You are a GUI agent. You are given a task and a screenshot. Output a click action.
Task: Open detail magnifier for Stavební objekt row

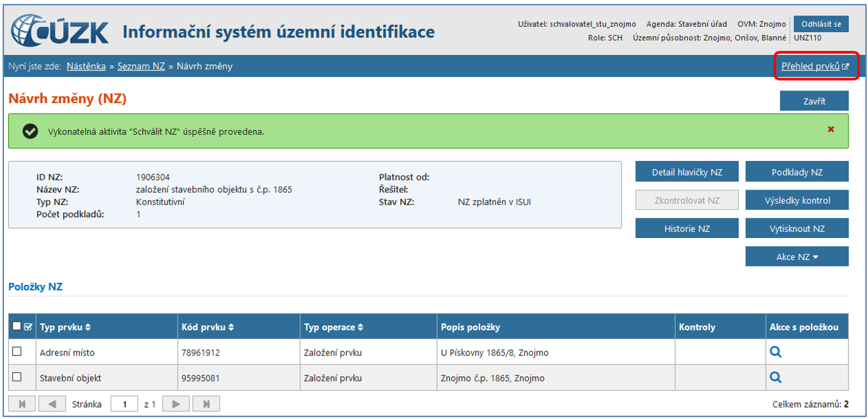(x=776, y=377)
